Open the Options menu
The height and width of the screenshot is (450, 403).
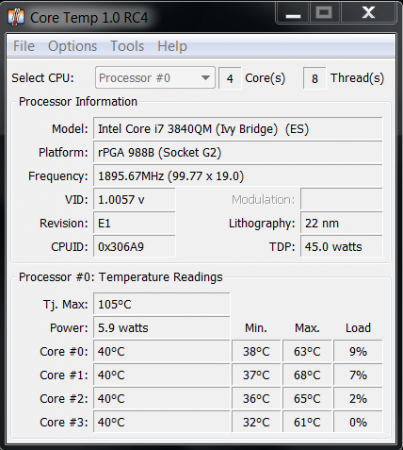point(72,46)
